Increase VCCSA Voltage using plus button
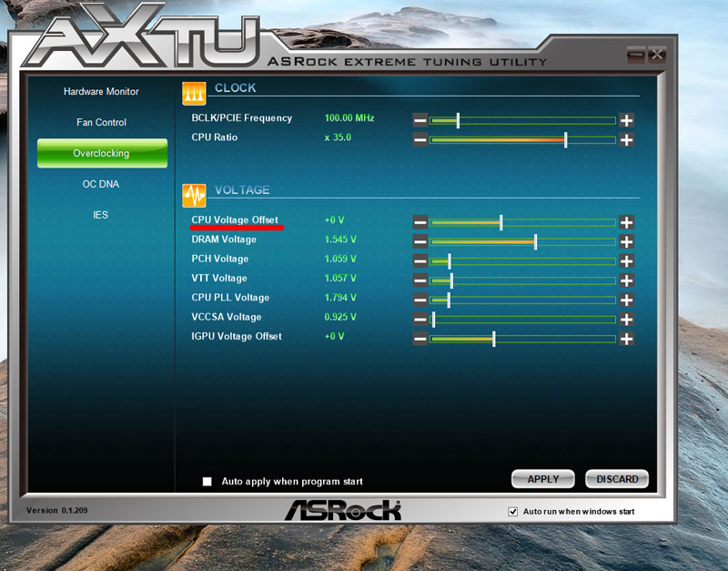Screen dimensions: 728x571 tap(626, 320)
